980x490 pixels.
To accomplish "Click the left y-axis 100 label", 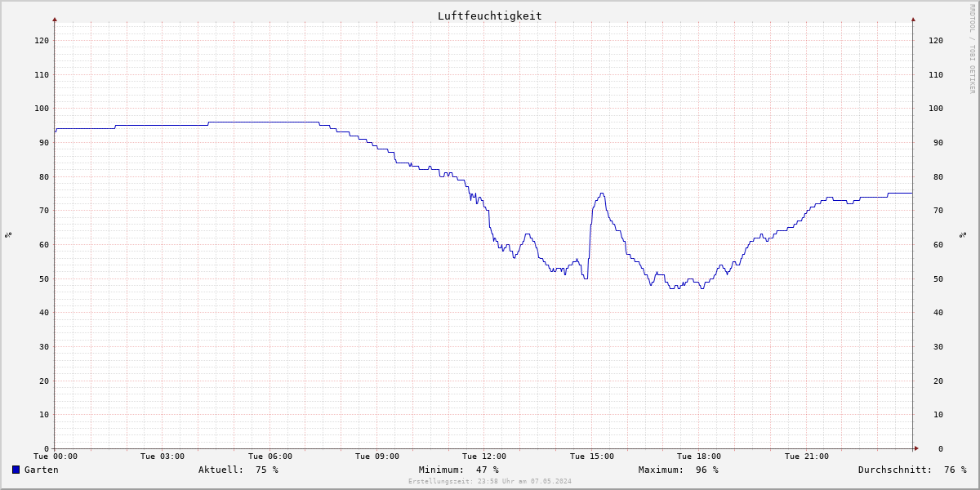I will [x=42, y=109].
